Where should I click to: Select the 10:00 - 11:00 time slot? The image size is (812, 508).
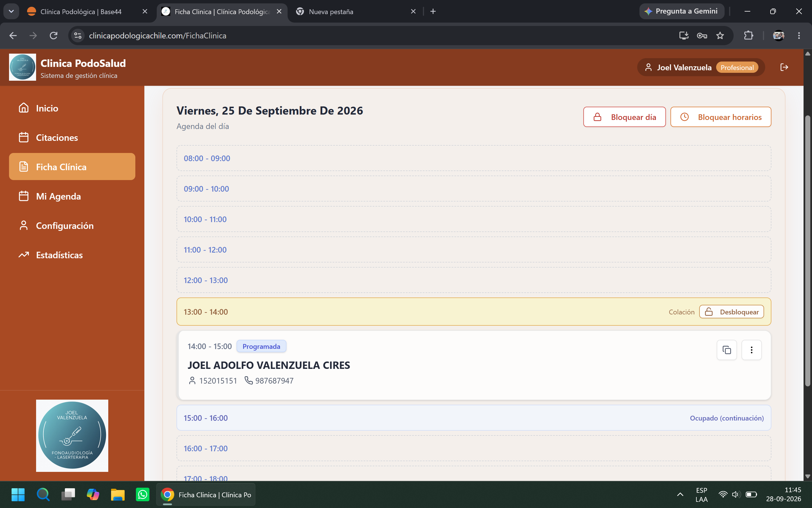coord(474,219)
